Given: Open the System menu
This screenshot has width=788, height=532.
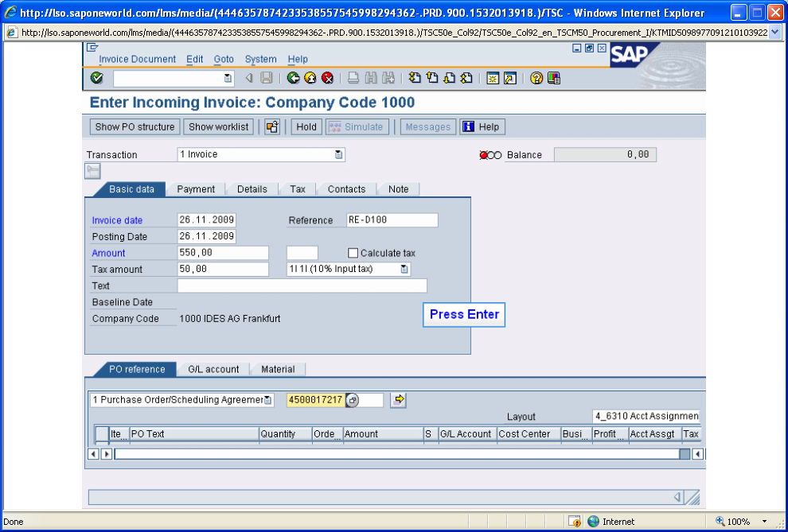Looking at the screenshot, I should pyautogui.click(x=261, y=59).
